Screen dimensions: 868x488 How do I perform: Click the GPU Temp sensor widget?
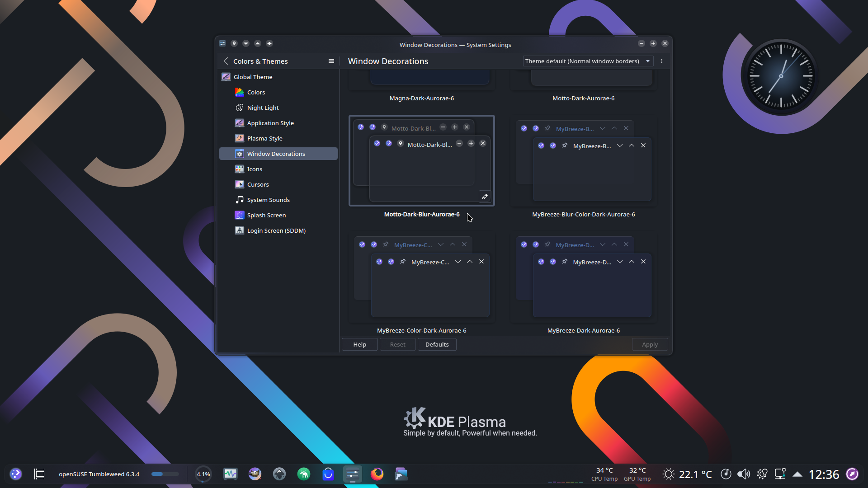point(637,474)
